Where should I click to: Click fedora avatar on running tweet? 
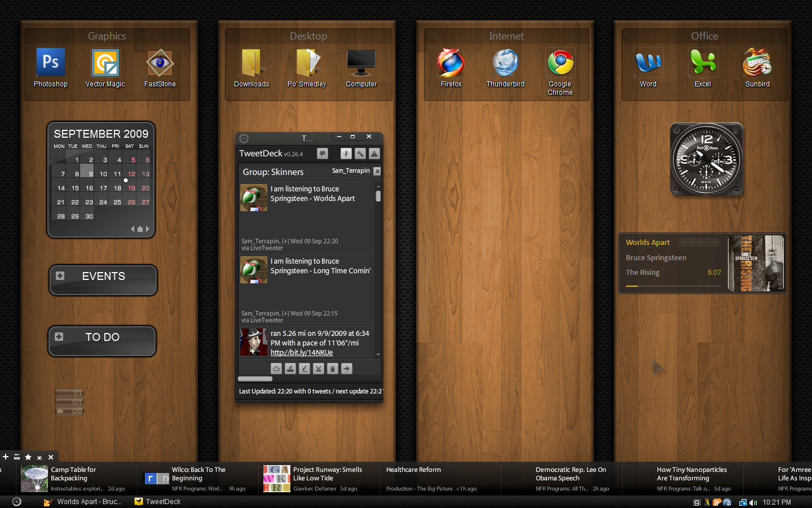[x=254, y=342]
